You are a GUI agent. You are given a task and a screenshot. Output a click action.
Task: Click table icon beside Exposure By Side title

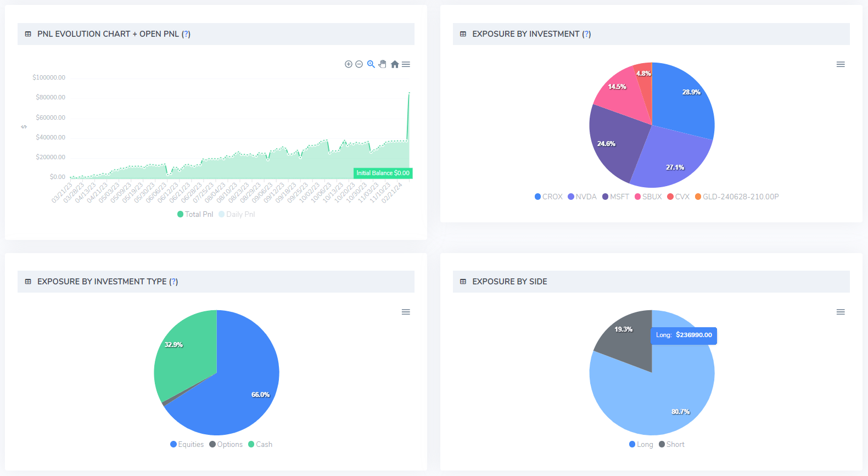463,282
